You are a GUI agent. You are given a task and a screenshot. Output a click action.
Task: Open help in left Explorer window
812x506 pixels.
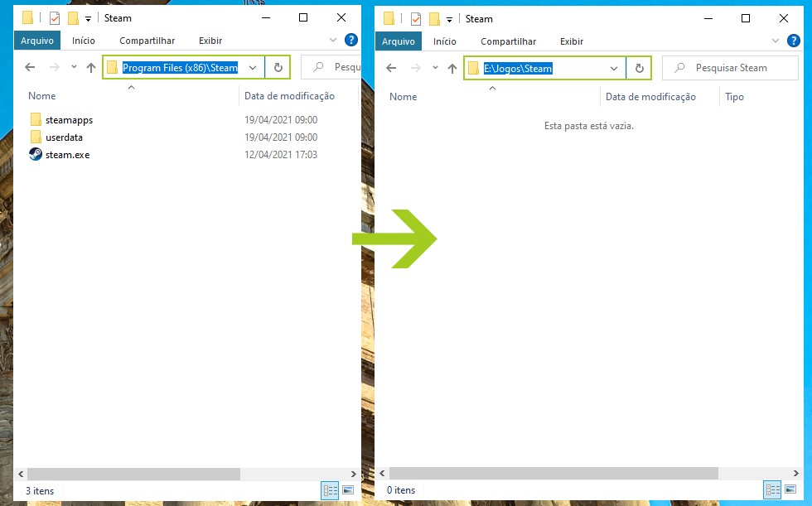tap(351, 40)
